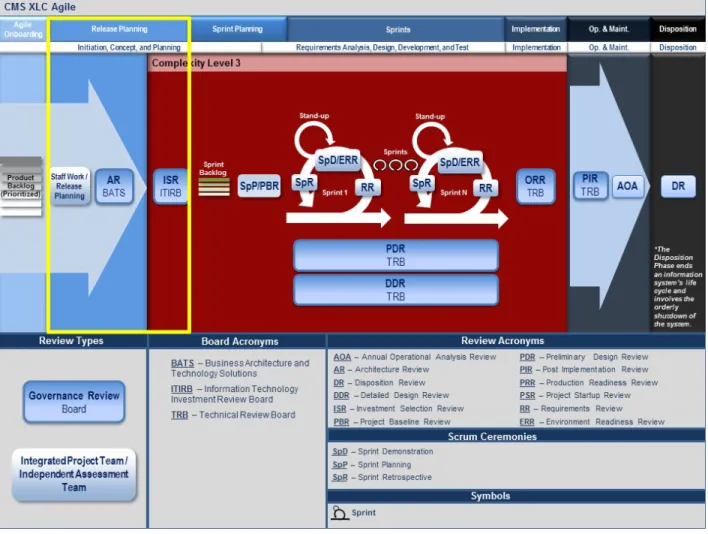Click the Disposition top phase header
Screen dimensions: 708x534
pos(677,29)
